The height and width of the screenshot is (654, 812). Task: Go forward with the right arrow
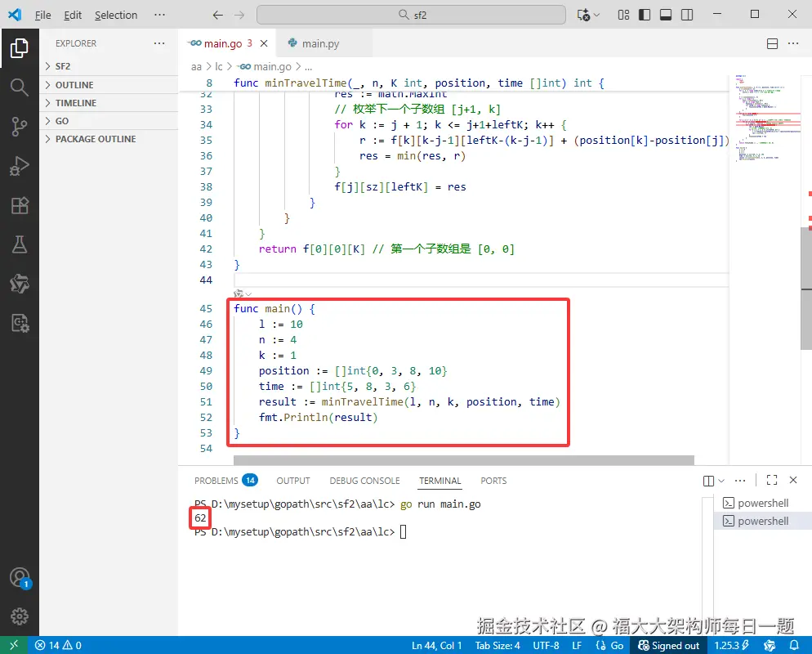coord(239,15)
